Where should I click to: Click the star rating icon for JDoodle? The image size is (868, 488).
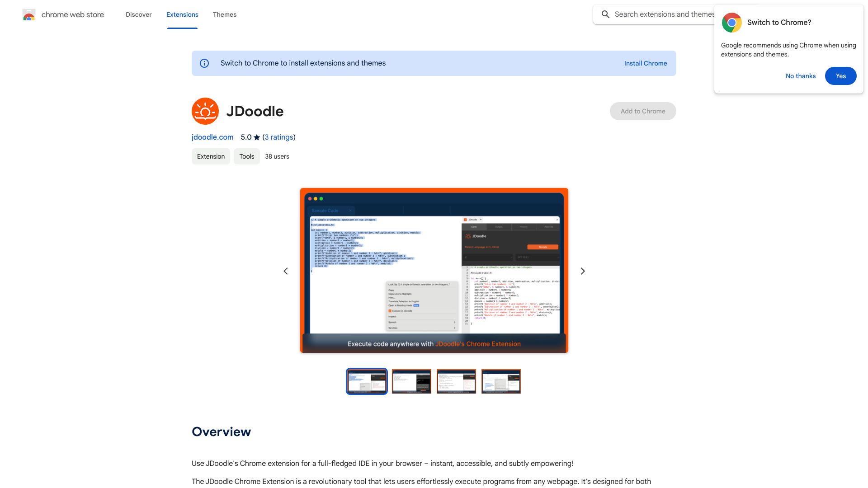(x=256, y=137)
